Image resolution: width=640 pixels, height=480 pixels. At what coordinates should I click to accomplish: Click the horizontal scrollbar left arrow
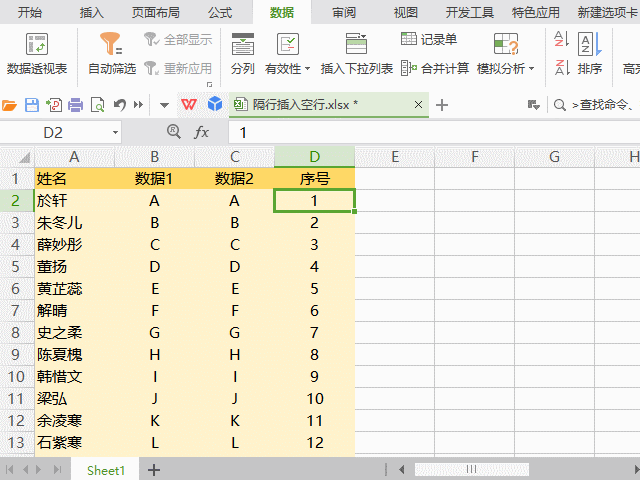click(401, 469)
